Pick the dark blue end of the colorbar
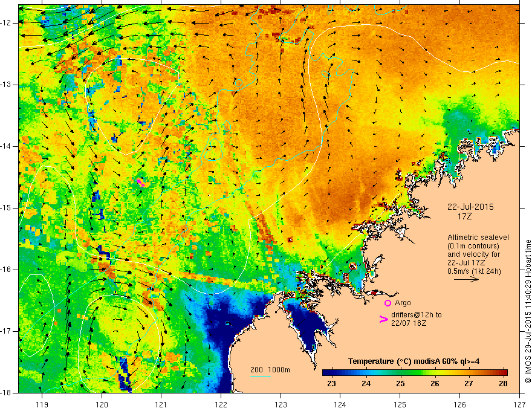 (328, 372)
